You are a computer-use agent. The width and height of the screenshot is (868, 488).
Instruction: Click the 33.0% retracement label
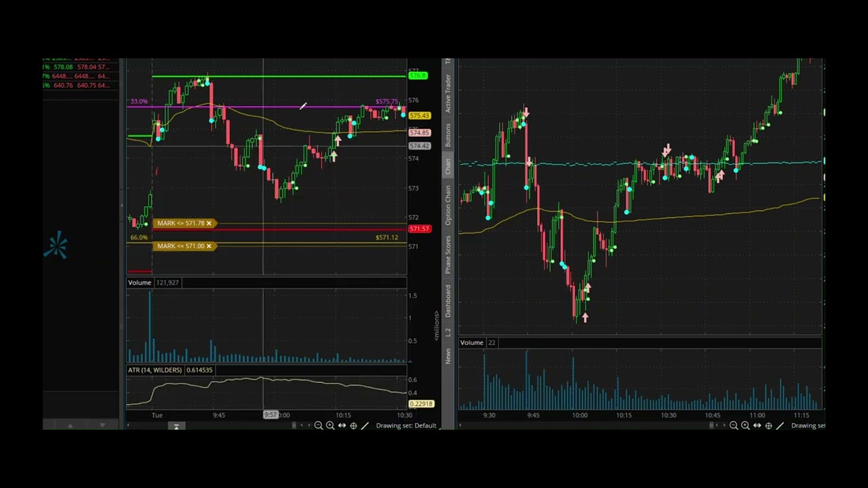pos(139,102)
